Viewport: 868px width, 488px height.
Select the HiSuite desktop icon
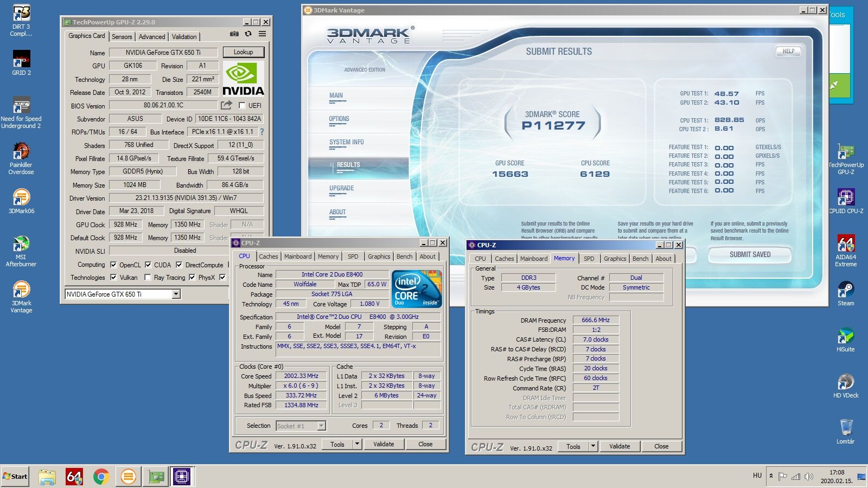point(846,339)
